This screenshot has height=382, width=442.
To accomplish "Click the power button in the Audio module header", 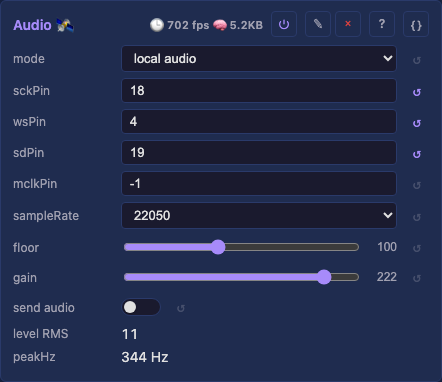I will pyautogui.click(x=284, y=24).
